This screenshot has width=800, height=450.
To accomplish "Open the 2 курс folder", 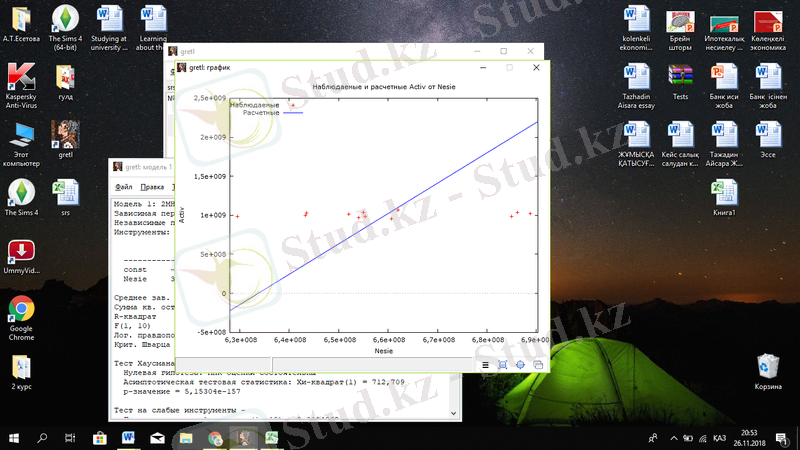I will 21,372.
